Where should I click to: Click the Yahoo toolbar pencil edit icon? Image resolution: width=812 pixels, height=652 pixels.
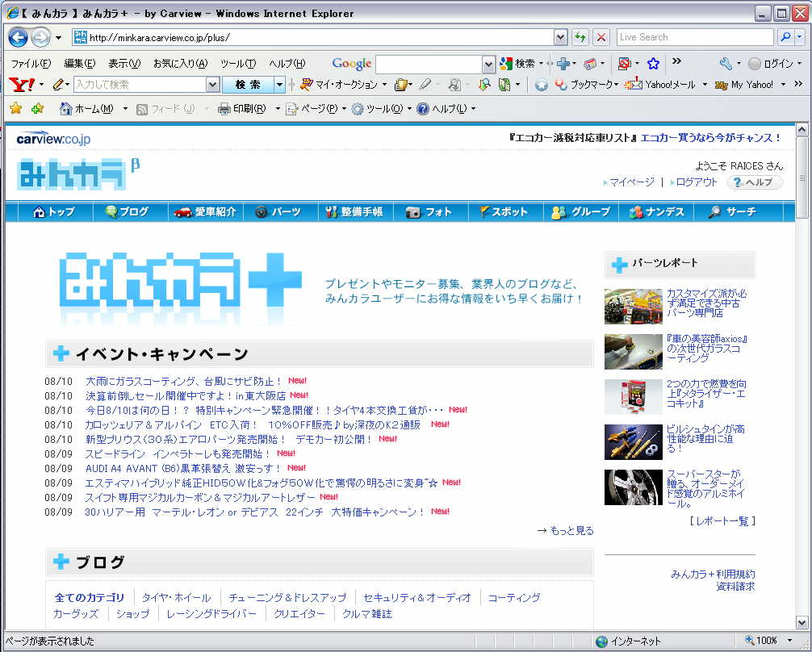[x=58, y=85]
